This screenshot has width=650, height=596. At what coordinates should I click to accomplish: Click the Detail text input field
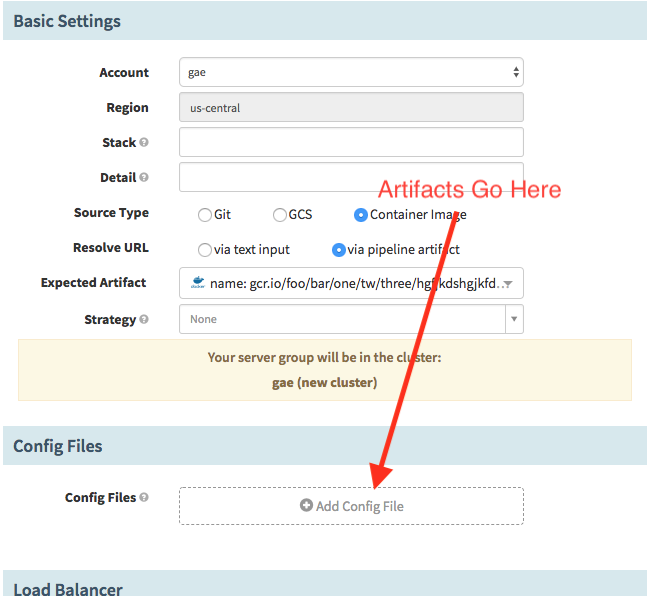[351, 177]
